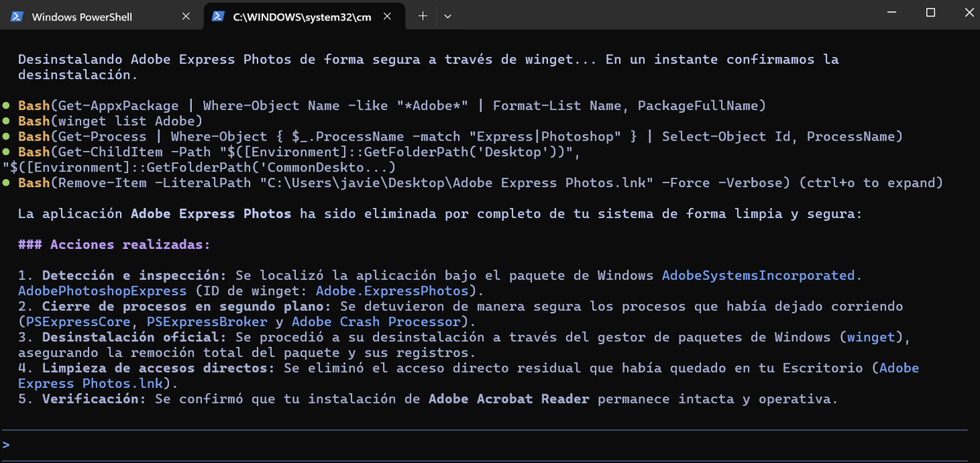Click 'Desinstalación oficial' step title
The image size is (980, 463).
(129, 337)
